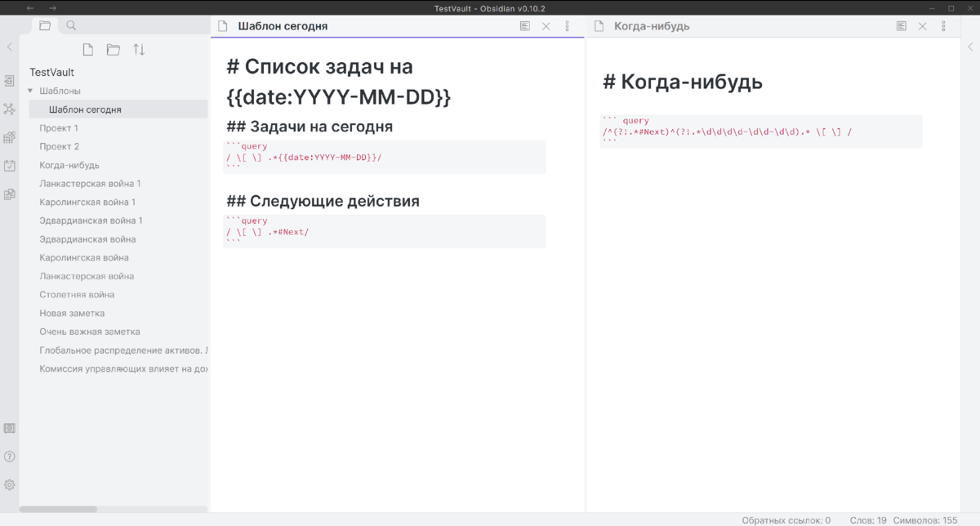Open another vault from the ribbon

[x=10, y=428]
